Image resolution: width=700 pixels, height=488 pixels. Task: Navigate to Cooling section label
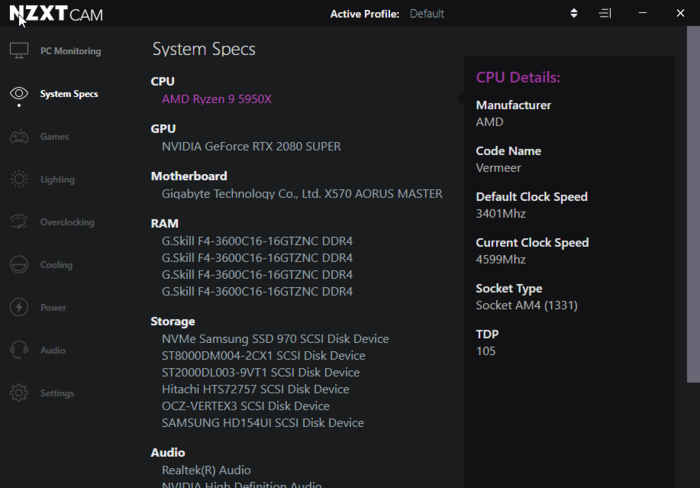point(56,265)
